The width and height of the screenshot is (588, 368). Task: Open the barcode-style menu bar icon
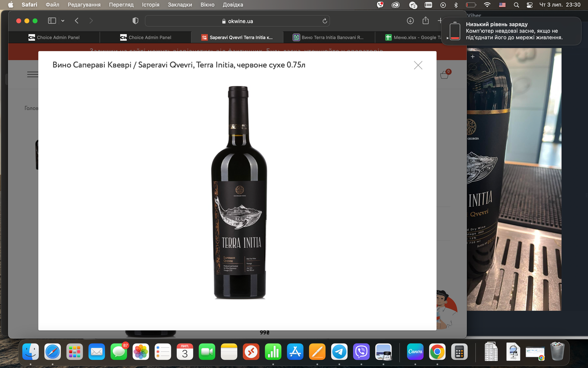428,5
